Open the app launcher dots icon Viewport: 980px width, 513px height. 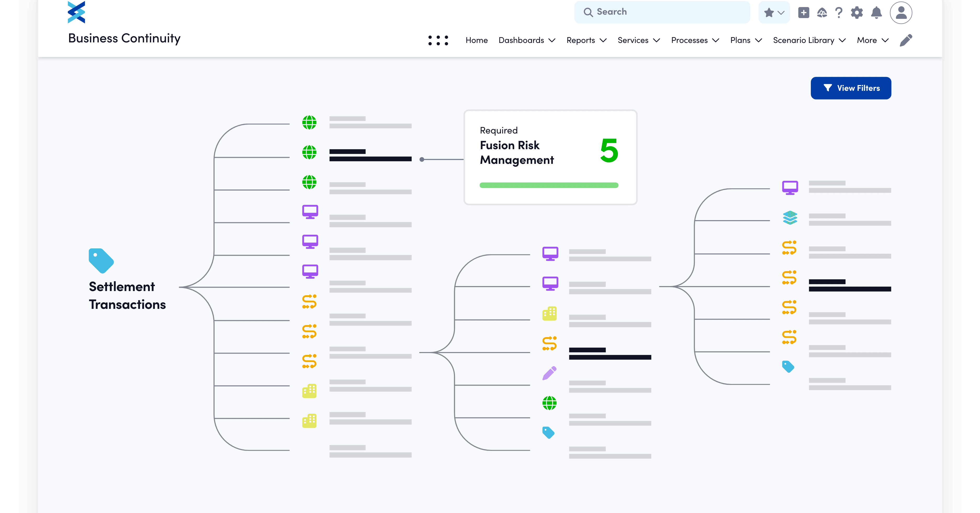[438, 40]
